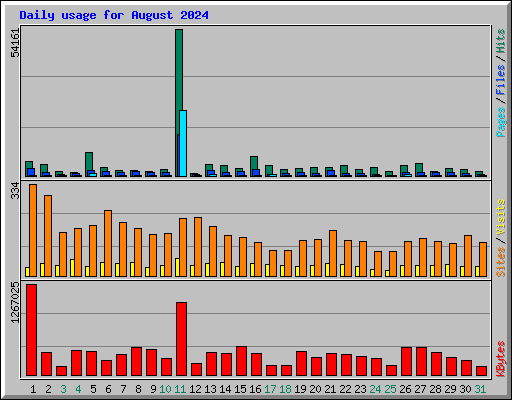
Task: Click the yellow 'Visits' legend label
Action: coord(501,217)
